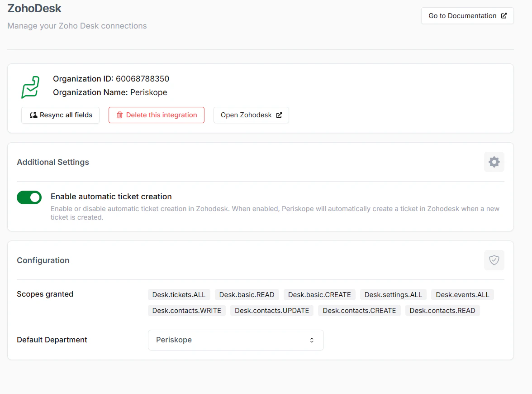Click Resync all fields button

click(61, 115)
